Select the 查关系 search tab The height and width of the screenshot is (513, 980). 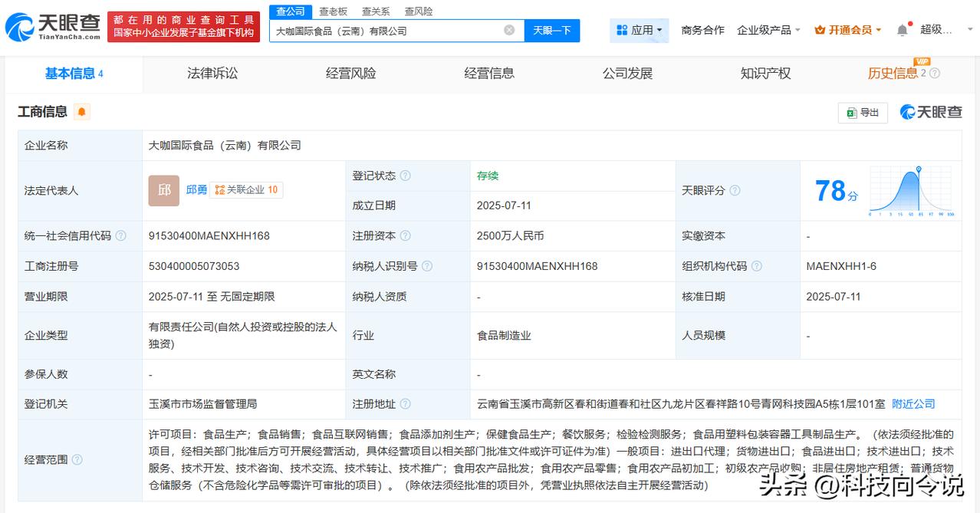point(376,12)
